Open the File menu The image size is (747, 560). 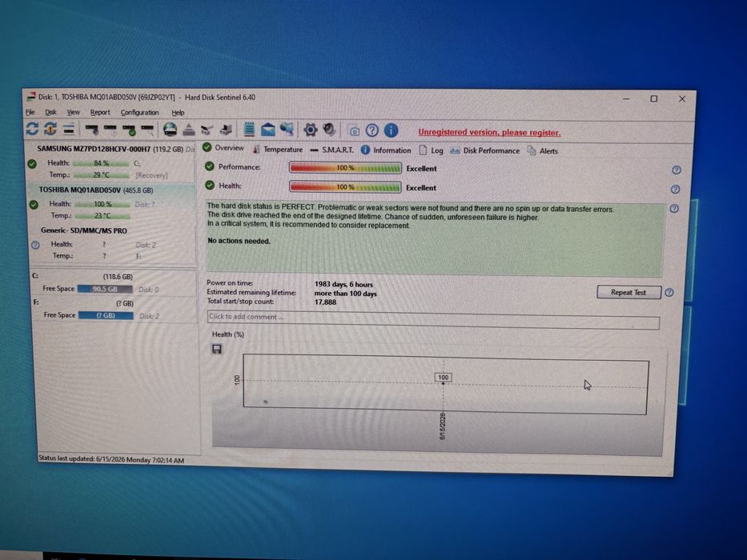pos(30,112)
